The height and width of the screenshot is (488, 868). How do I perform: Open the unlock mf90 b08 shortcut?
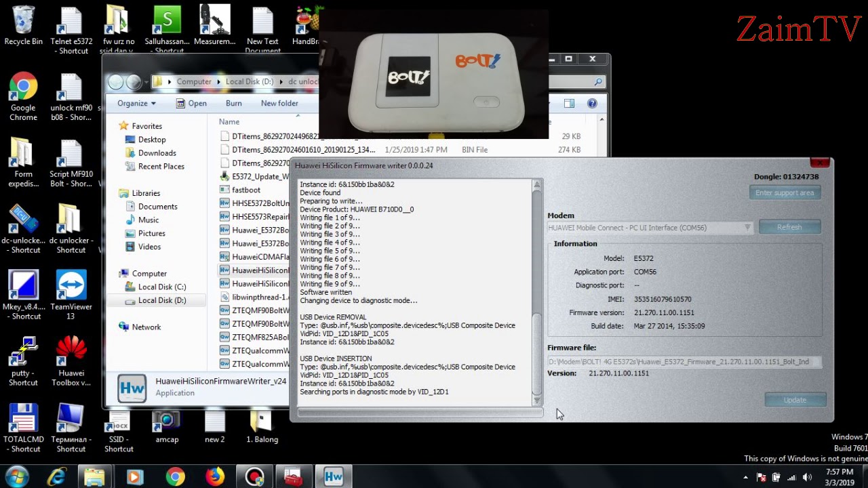click(71, 96)
